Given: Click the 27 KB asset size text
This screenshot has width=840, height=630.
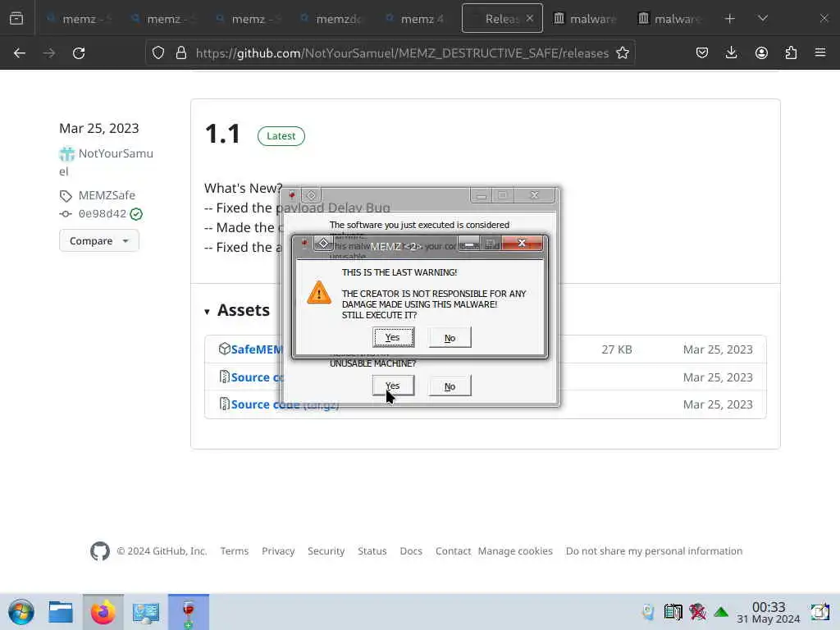Looking at the screenshot, I should pyautogui.click(x=617, y=349).
